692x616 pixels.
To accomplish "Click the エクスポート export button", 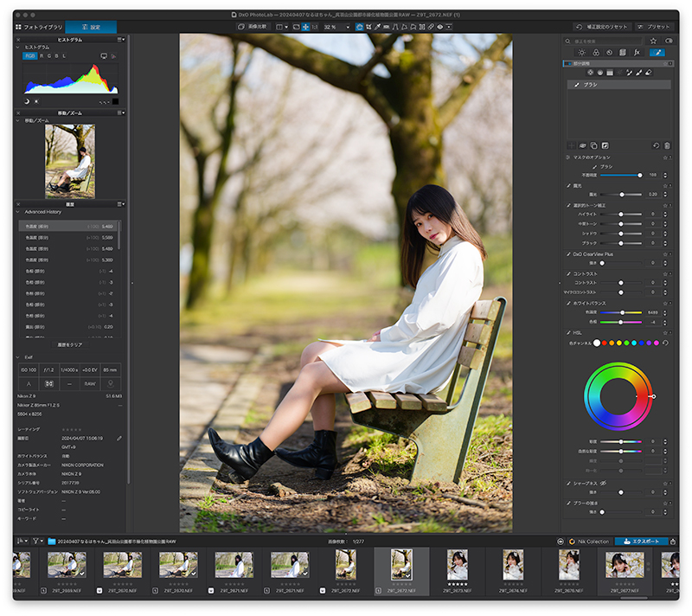I will coord(641,542).
